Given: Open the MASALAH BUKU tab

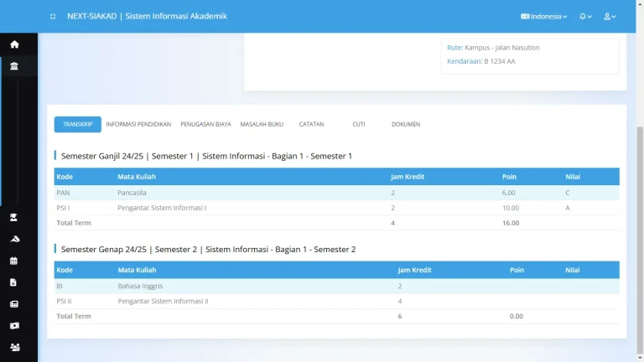Looking at the screenshot, I should click(262, 124).
